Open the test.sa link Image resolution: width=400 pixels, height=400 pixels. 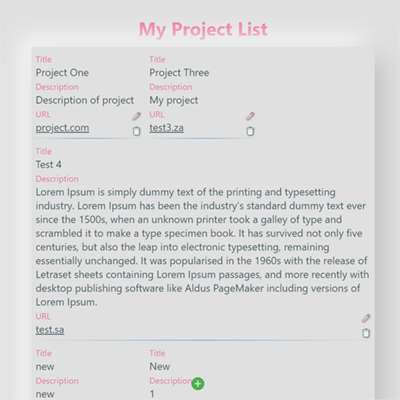[50, 330]
